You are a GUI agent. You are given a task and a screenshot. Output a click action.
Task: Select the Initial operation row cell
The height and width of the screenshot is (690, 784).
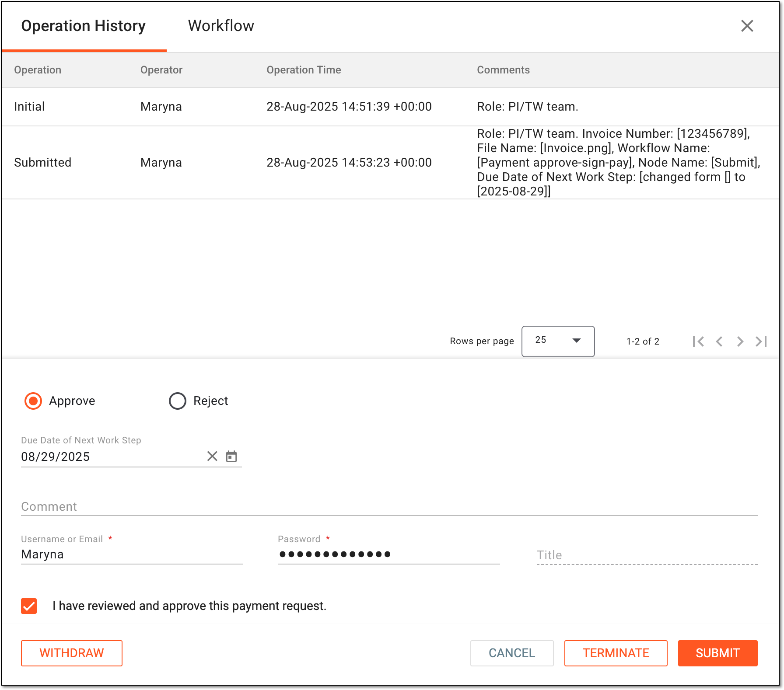click(29, 107)
